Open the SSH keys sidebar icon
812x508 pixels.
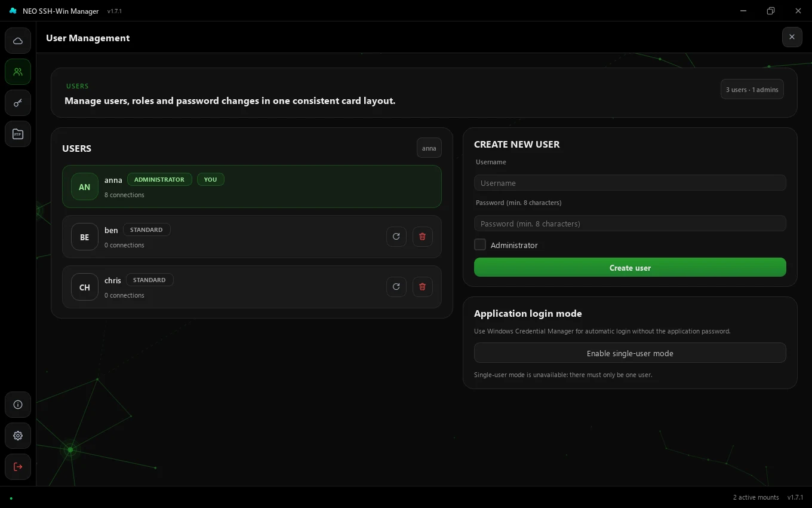coord(18,103)
